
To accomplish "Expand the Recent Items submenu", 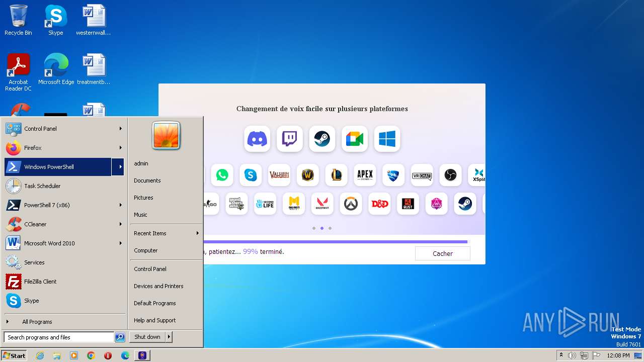I will coord(166,233).
